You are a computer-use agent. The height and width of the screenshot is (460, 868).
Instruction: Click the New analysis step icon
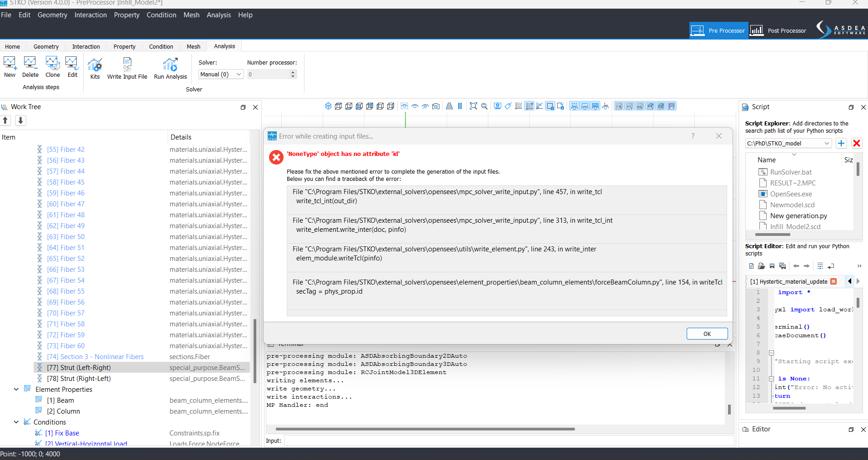click(10, 63)
